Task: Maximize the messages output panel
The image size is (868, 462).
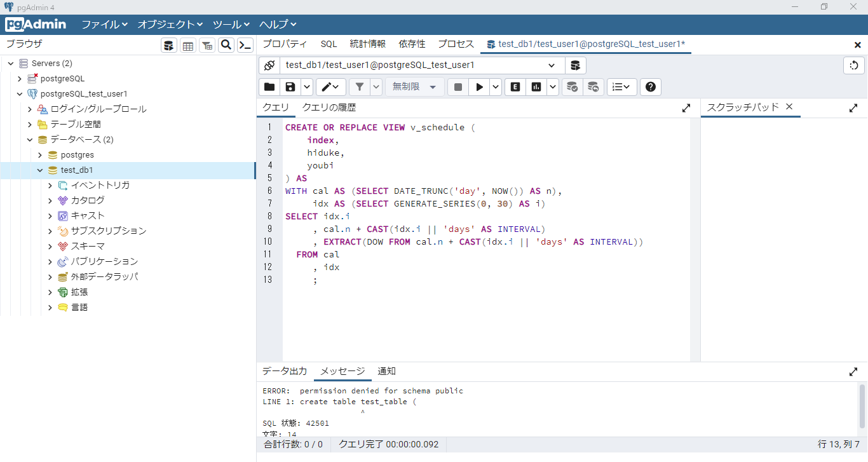Action: pos(853,372)
